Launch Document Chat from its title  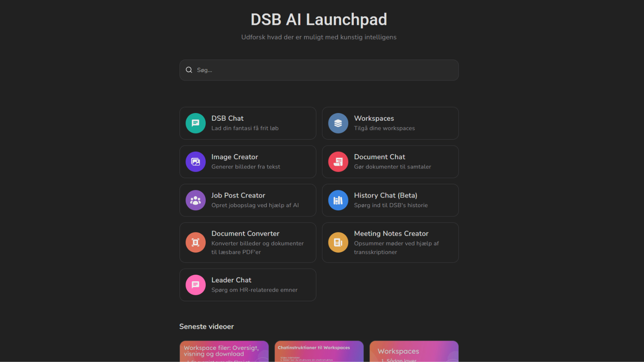coord(380,157)
